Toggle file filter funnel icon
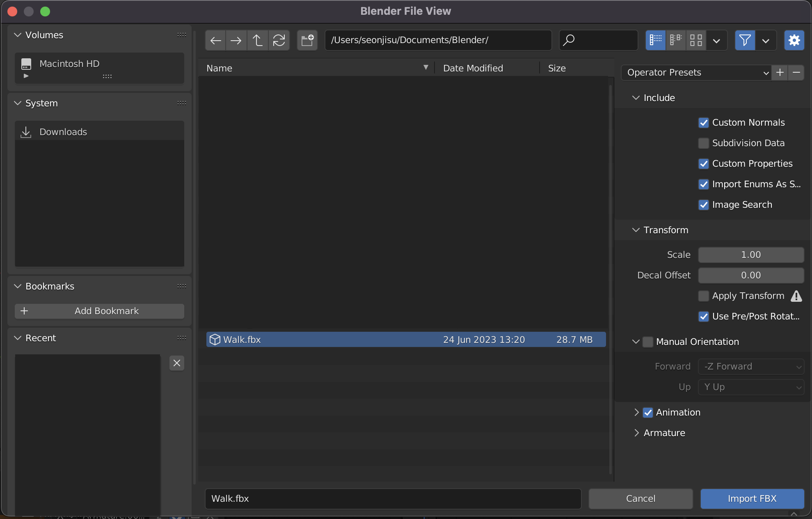 745,40
